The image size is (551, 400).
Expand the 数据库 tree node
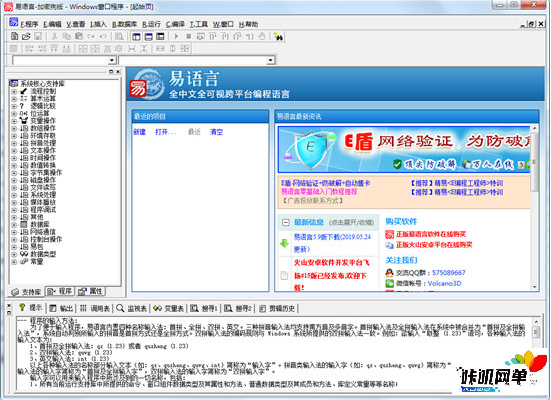[x=14, y=224]
